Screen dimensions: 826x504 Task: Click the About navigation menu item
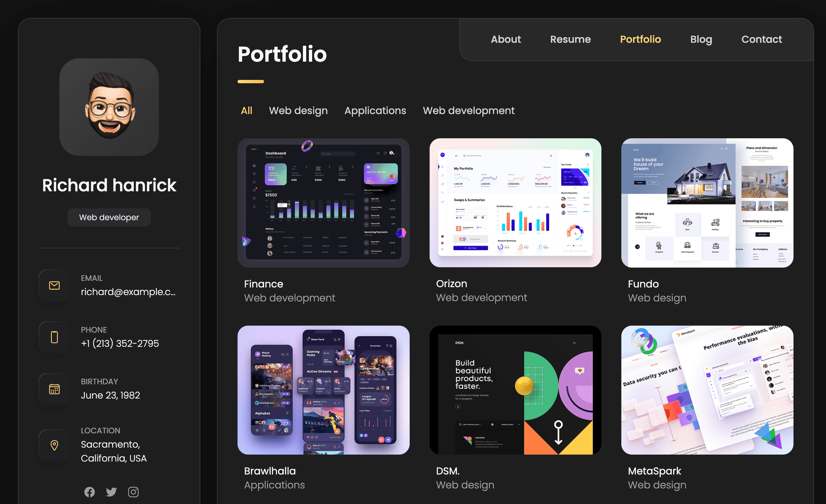pyautogui.click(x=506, y=39)
